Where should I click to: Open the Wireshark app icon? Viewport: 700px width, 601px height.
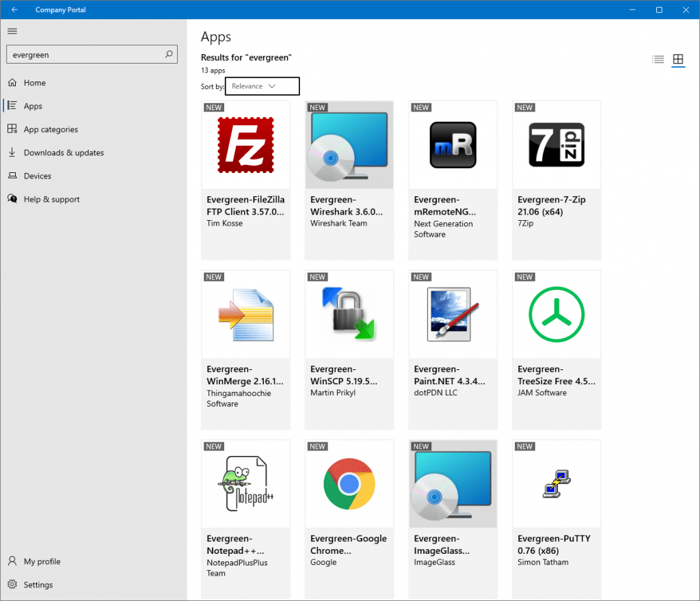349,146
